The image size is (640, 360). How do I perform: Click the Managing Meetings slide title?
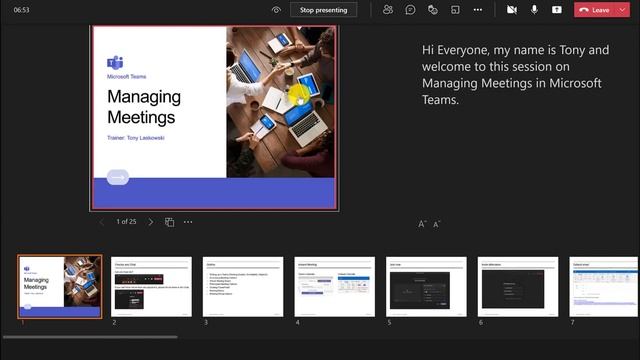[x=144, y=107]
